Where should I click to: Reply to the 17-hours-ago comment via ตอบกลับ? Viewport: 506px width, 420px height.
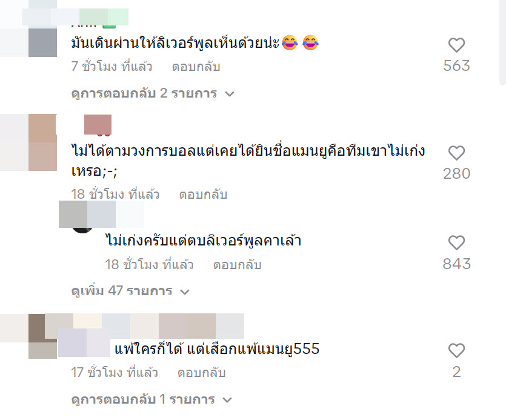tap(201, 373)
